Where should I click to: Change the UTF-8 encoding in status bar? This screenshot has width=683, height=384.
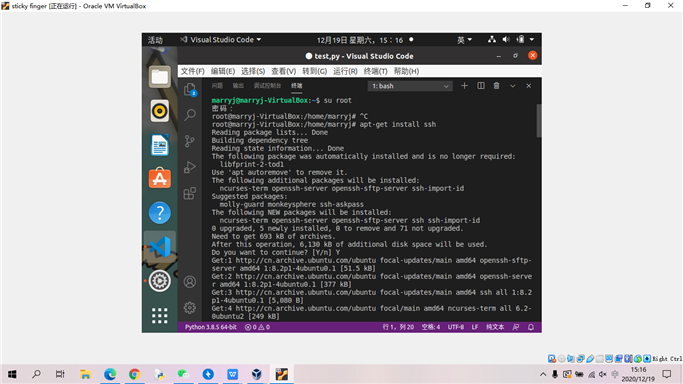(x=456, y=327)
